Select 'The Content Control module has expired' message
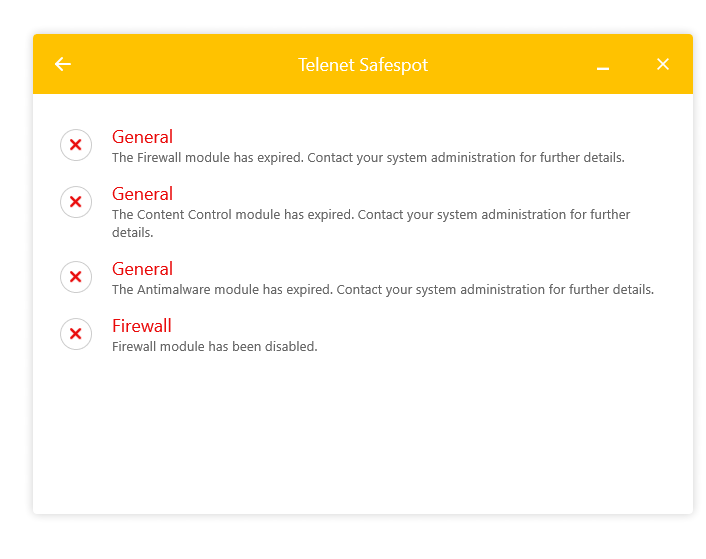The image size is (706, 559). click(x=371, y=224)
